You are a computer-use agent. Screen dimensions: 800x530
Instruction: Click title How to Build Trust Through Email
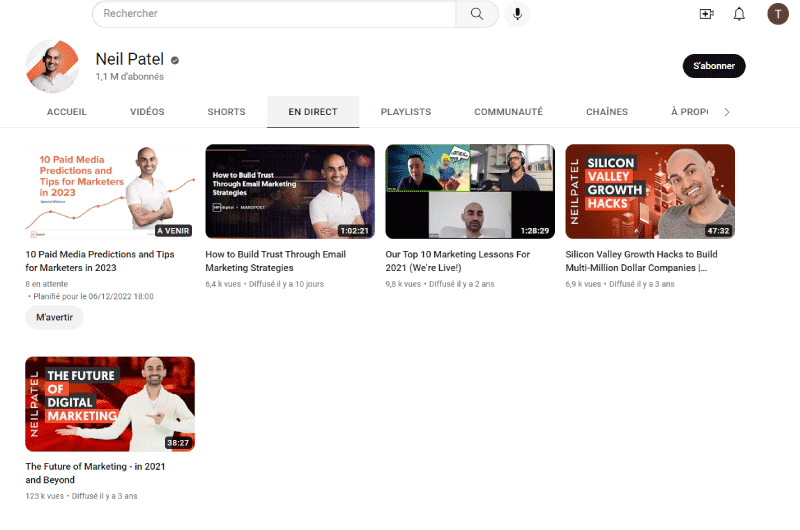276,261
